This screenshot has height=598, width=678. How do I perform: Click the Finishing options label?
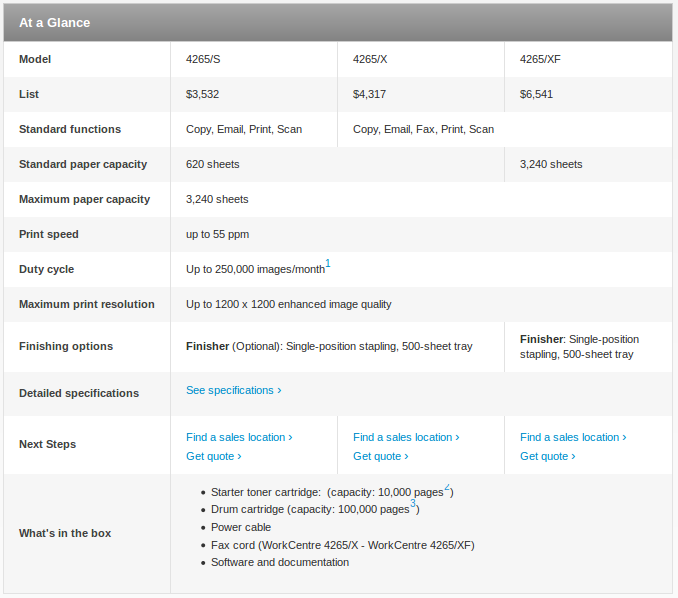[x=66, y=346]
